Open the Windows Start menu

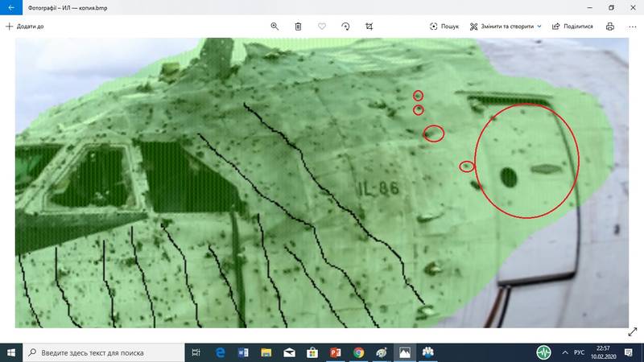click(11, 352)
